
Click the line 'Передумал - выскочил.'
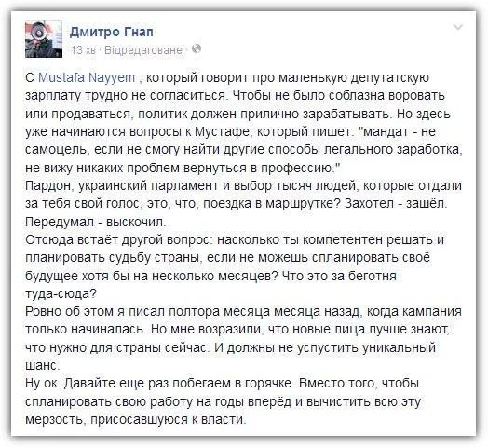[96, 222]
